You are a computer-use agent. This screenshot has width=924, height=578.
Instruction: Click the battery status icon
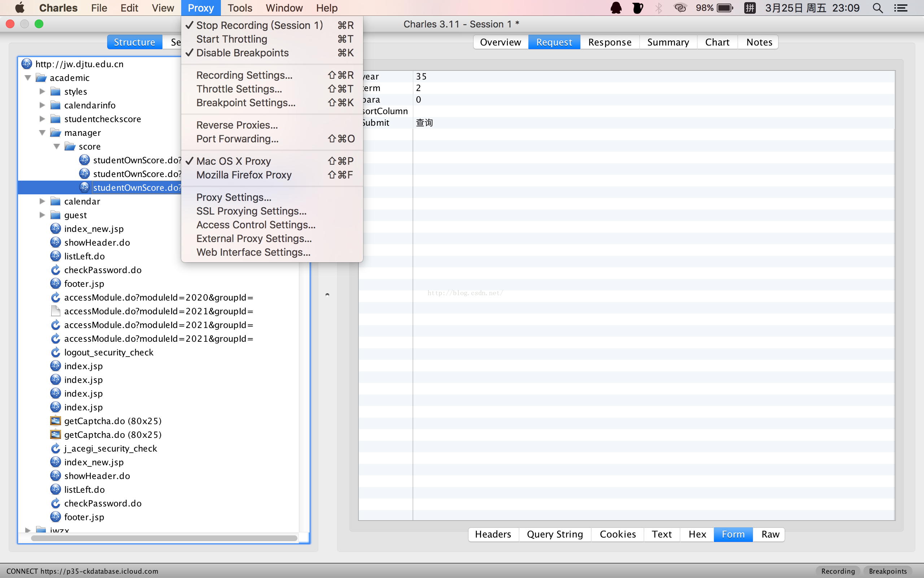pos(725,8)
